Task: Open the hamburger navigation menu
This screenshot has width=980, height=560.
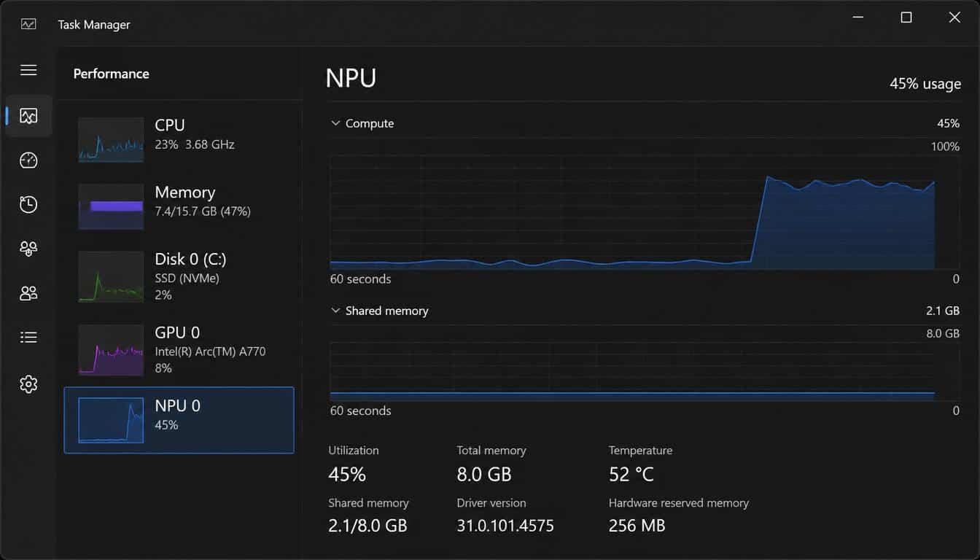Action: [28, 70]
